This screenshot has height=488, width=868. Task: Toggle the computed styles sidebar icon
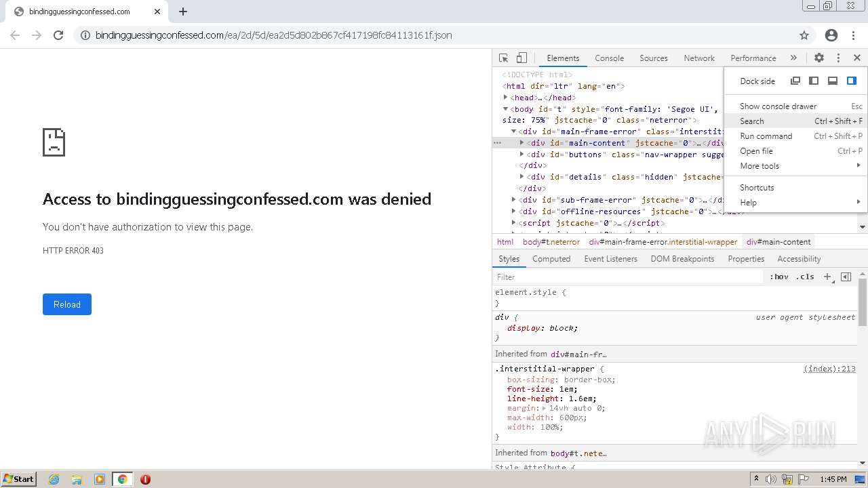(846, 277)
